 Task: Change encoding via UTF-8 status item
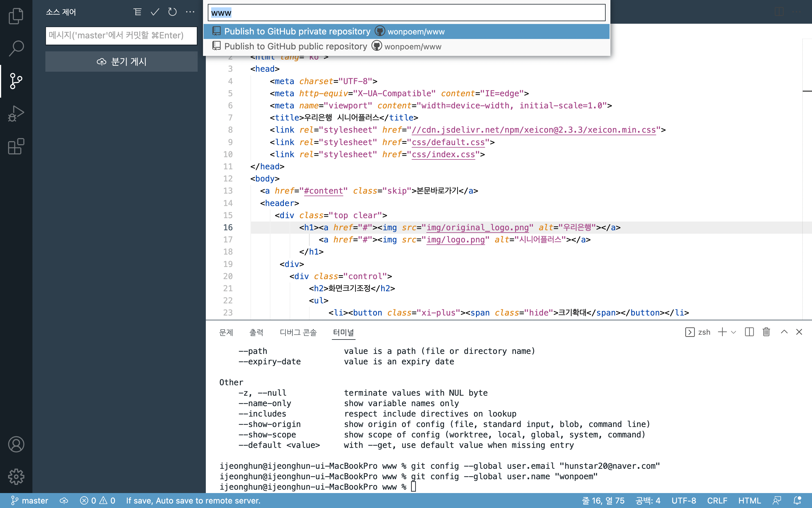(x=684, y=501)
